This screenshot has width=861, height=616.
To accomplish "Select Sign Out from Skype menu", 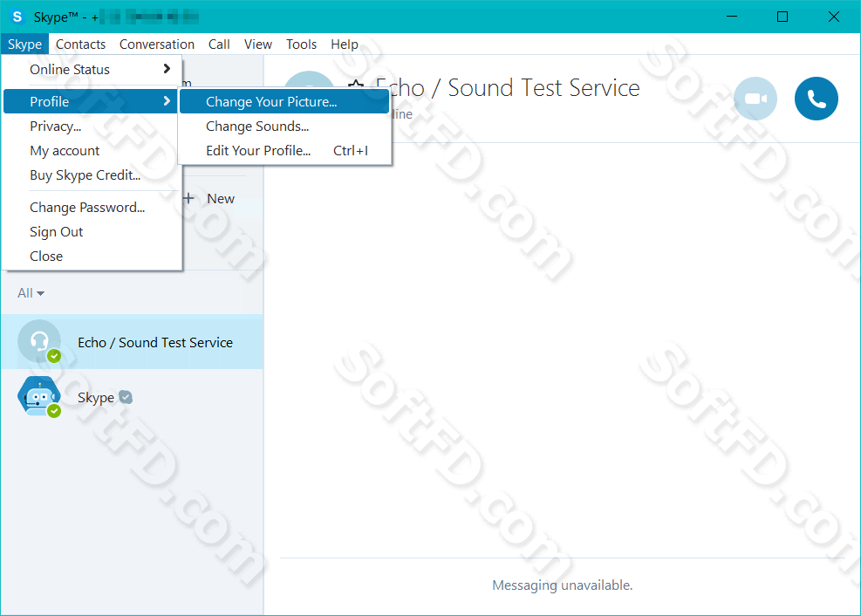I will (x=91, y=232).
